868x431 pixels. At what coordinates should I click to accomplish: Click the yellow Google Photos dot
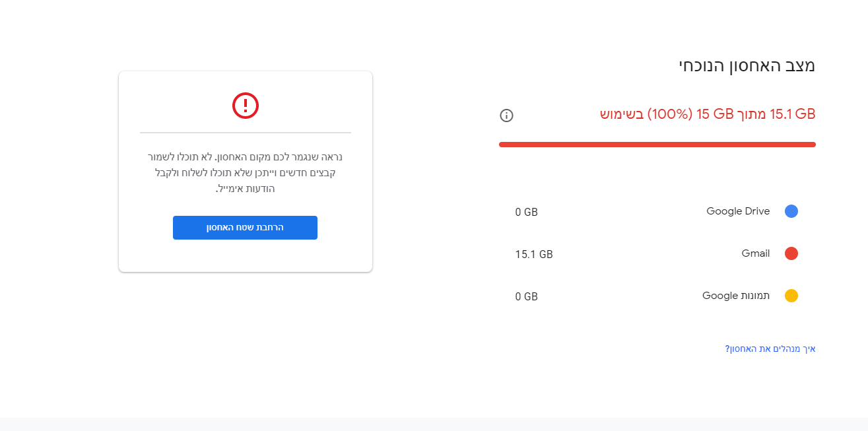click(x=791, y=296)
